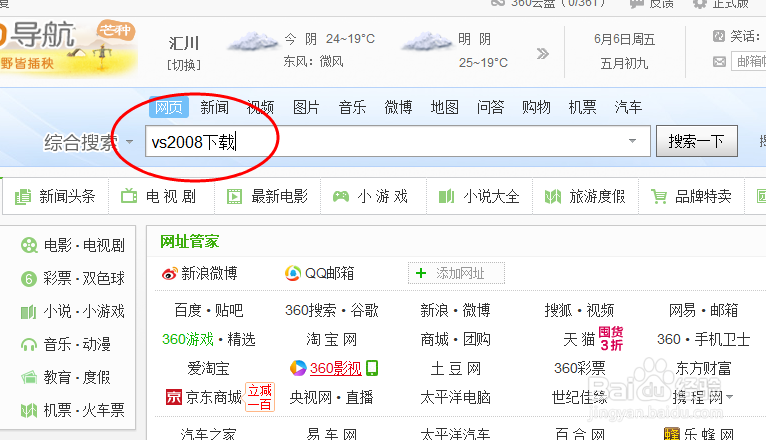Click the mail envelope icon
Viewport: 766px width, 440px height.
(719, 62)
